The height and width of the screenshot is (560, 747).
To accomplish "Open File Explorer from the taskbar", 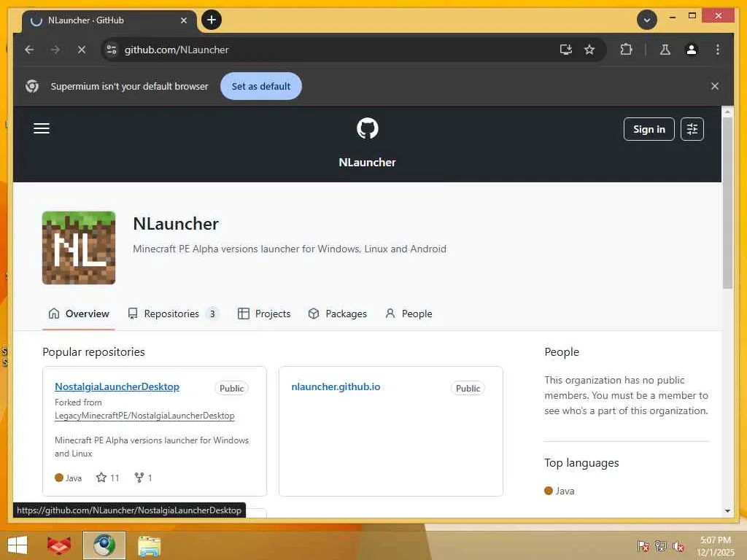I will click(x=149, y=545).
